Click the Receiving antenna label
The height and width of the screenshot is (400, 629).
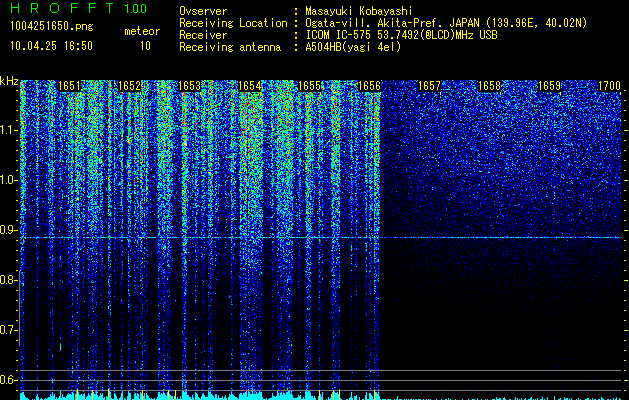[x=230, y=47]
